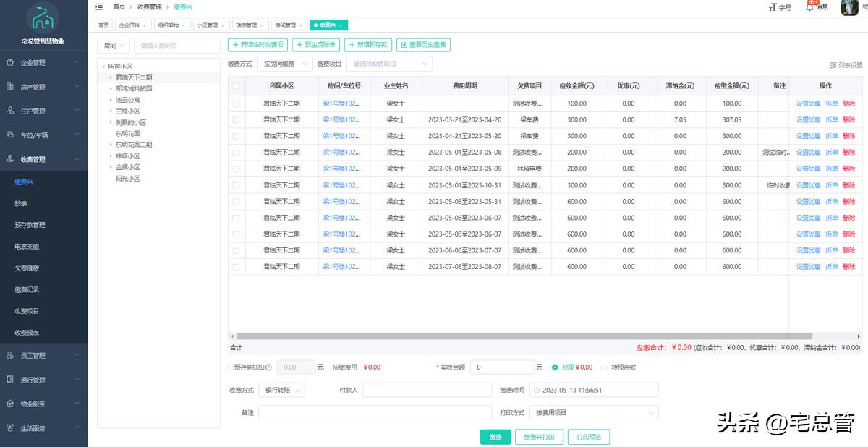The height and width of the screenshot is (447, 868).
Task: Open 列表设置 column settings icon
Action: (833, 65)
